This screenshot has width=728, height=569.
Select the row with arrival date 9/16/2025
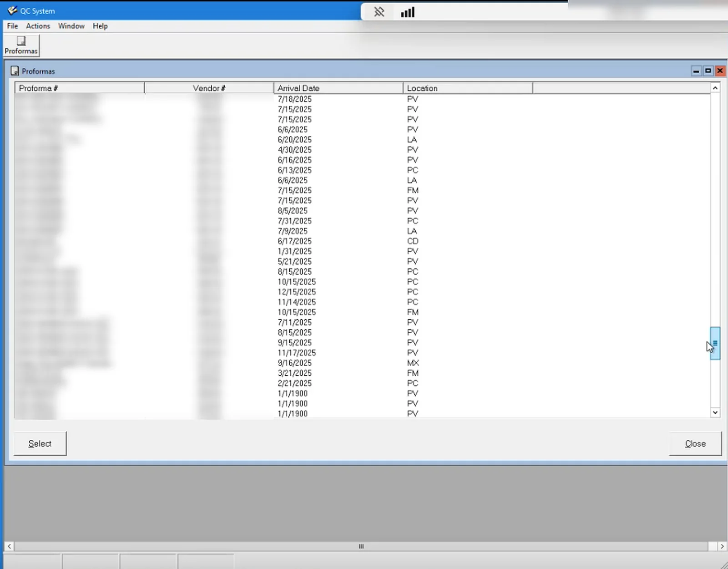(x=362, y=363)
